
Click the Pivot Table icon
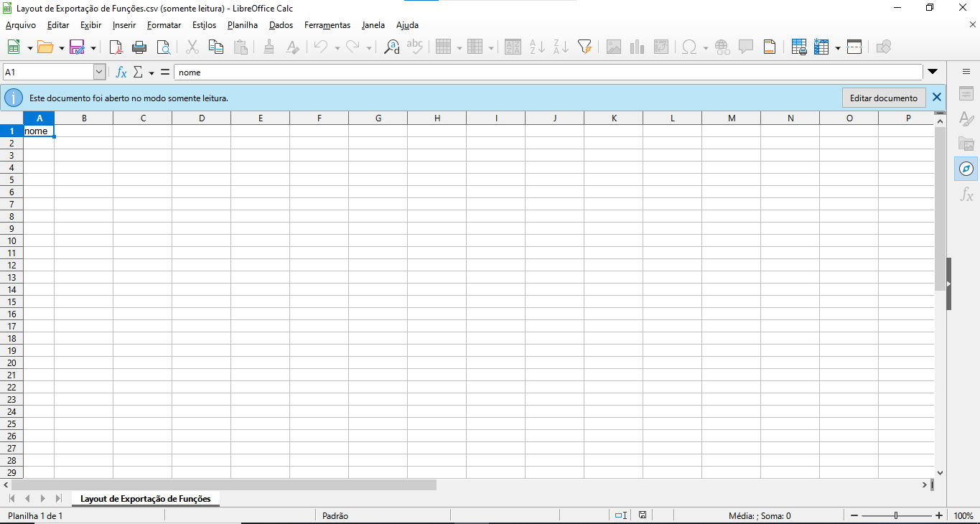coord(661,47)
